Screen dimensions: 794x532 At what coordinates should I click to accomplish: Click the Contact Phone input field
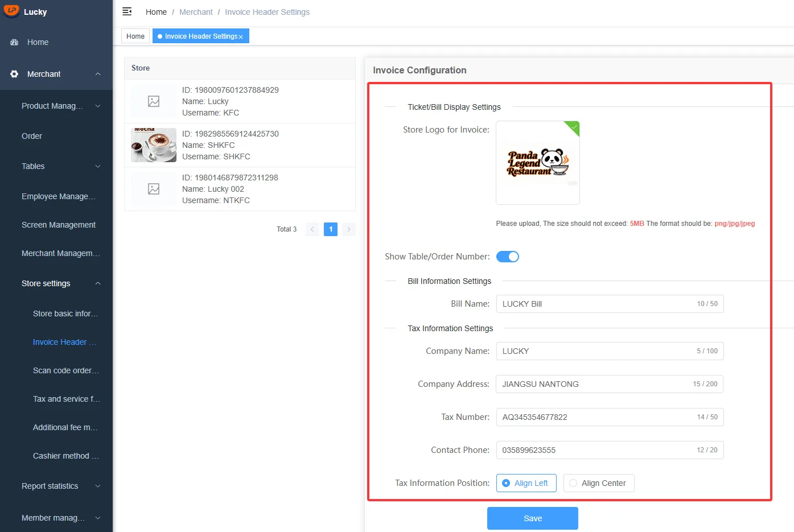point(610,450)
